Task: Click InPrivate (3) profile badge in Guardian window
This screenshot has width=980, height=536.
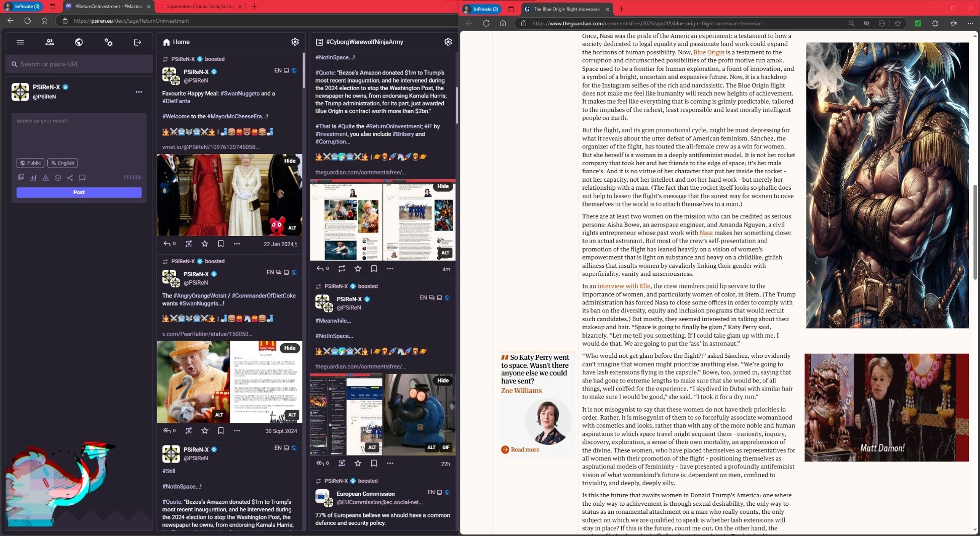Action: click(x=481, y=9)
